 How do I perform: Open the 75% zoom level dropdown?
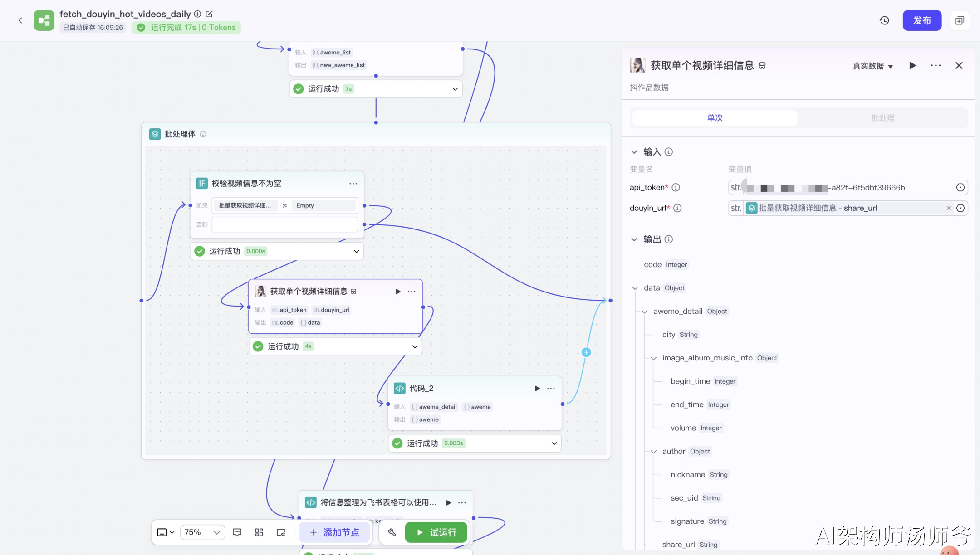[202, 532]
